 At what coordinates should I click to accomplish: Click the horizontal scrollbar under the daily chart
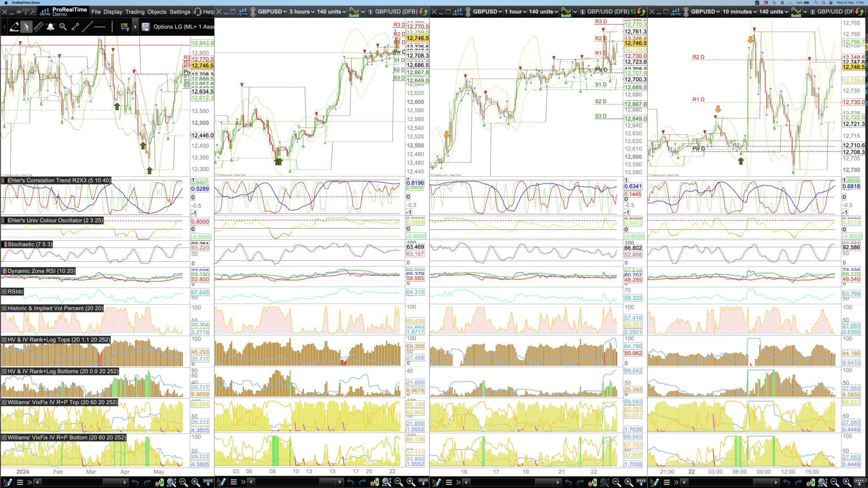[x=81, y=482]
